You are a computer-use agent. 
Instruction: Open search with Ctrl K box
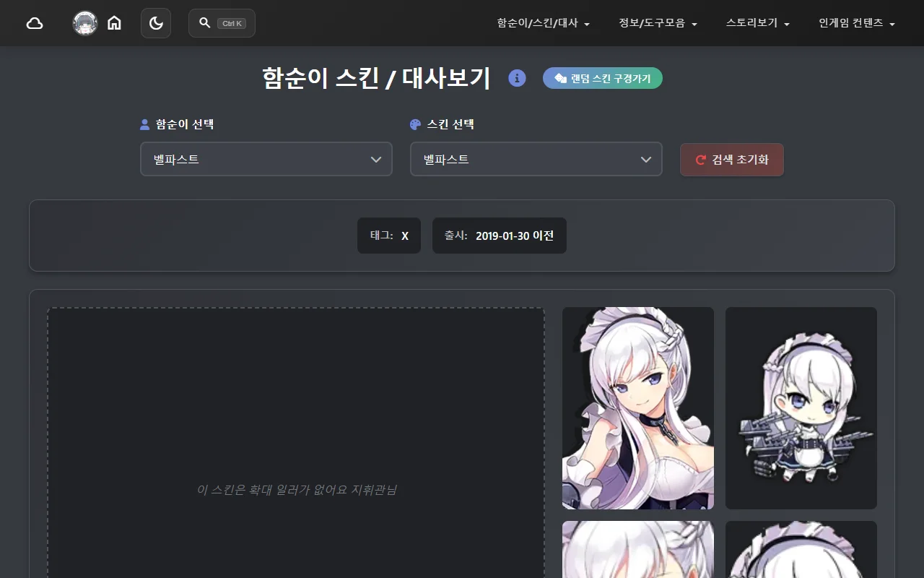[x=222, y=23]
